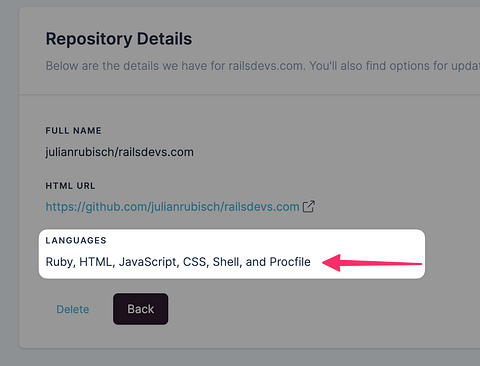This screenshot has height=366, width=480.
Task: Click the Delete link
Action: [73, 309]
